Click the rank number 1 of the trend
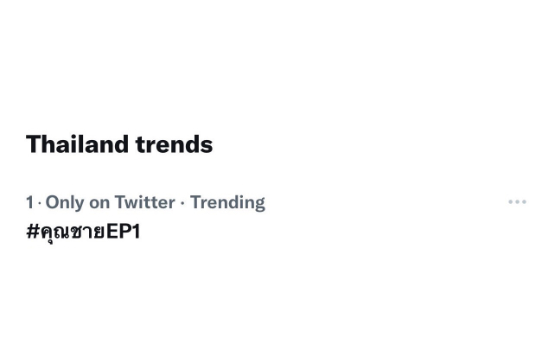 coord(30,202)
